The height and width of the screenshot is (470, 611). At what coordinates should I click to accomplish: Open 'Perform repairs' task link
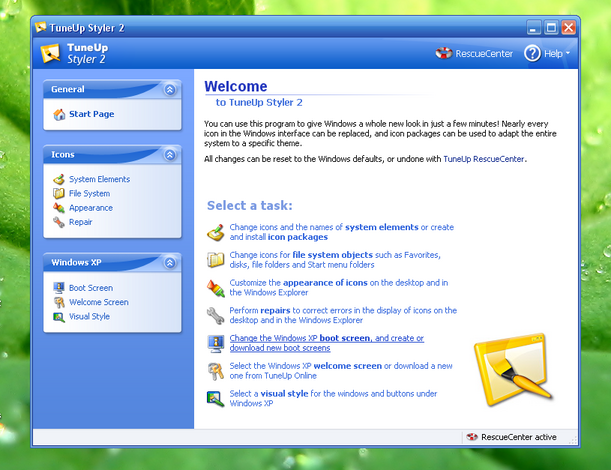pyautogui.click(x=343, y=315)
